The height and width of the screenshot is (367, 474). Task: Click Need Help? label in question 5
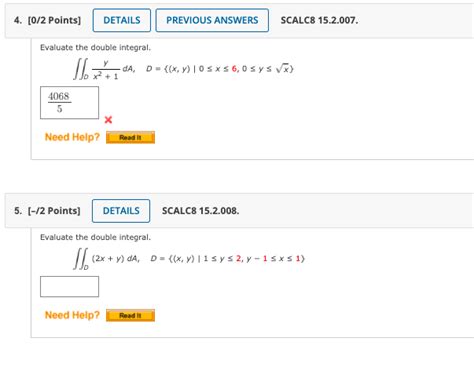pyautogui.click(x=72, y=315)
